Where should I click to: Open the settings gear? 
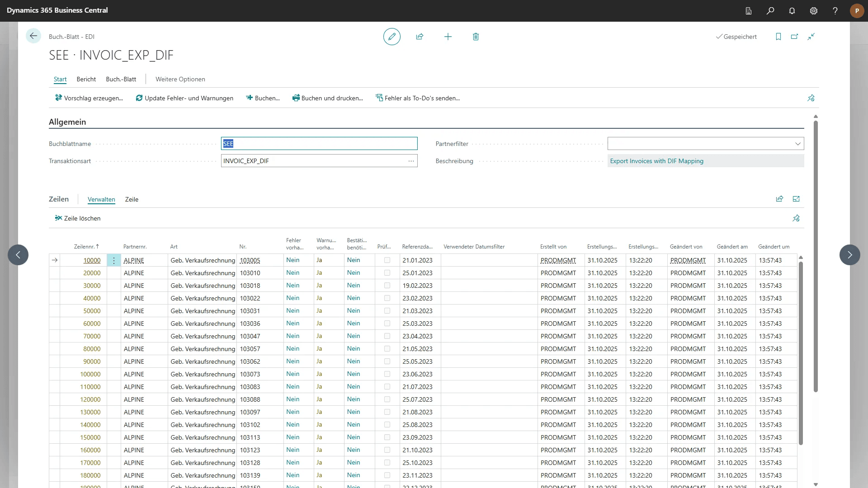[814, 11]
